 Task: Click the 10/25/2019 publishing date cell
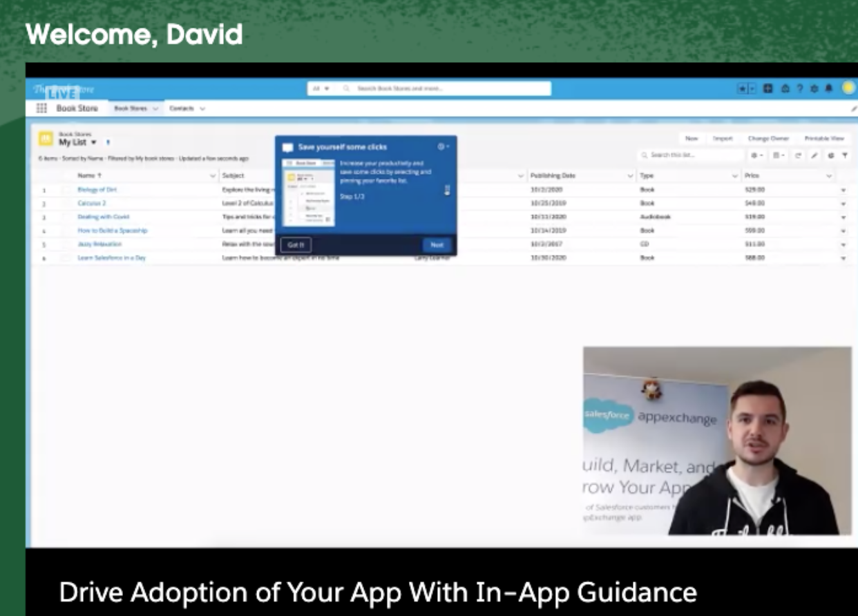[549, 203]
